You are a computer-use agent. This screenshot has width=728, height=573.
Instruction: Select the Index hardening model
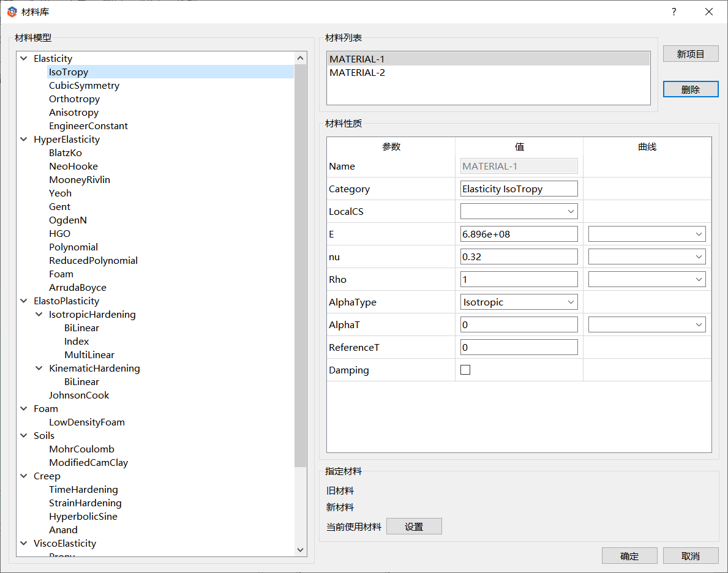[77, 342]
